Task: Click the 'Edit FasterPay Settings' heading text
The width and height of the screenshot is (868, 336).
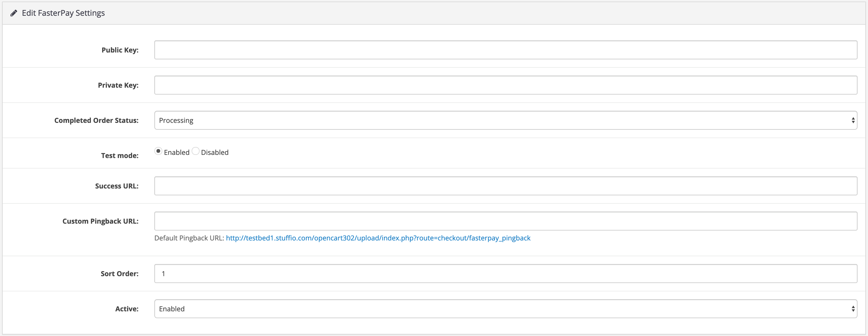Action: [x=63, y=13]
